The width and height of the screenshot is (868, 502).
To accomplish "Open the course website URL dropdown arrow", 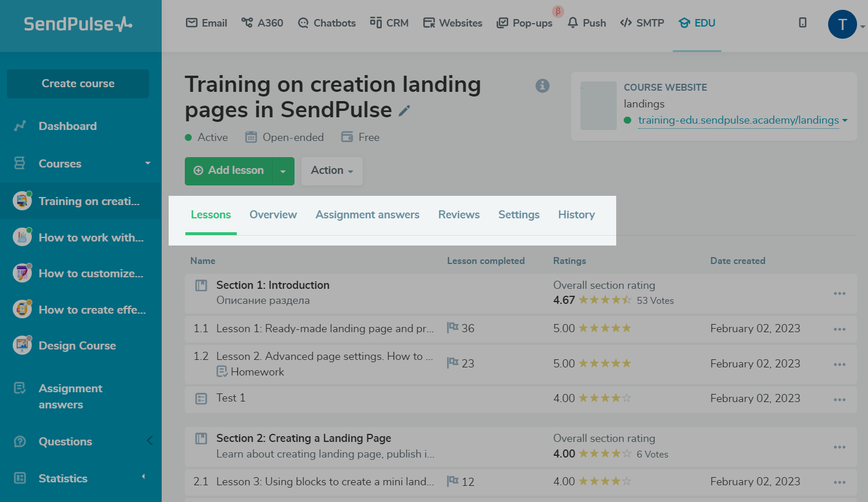I will (845, 120).
